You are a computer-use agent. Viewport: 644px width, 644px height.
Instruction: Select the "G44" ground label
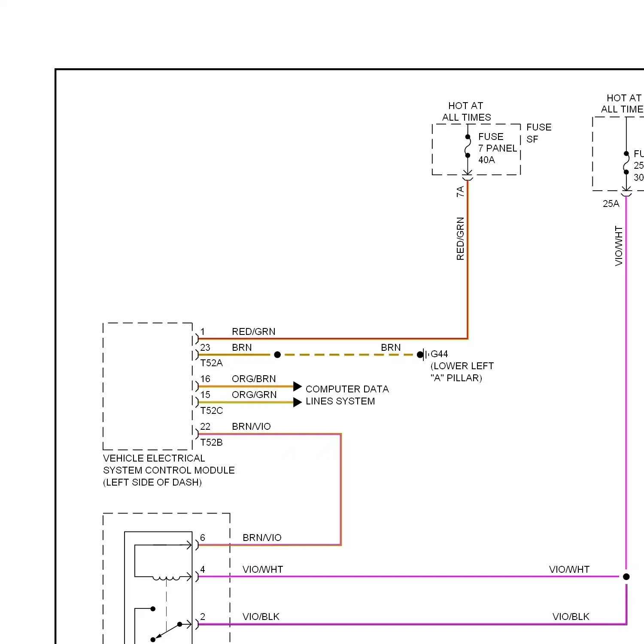(439, 354)
